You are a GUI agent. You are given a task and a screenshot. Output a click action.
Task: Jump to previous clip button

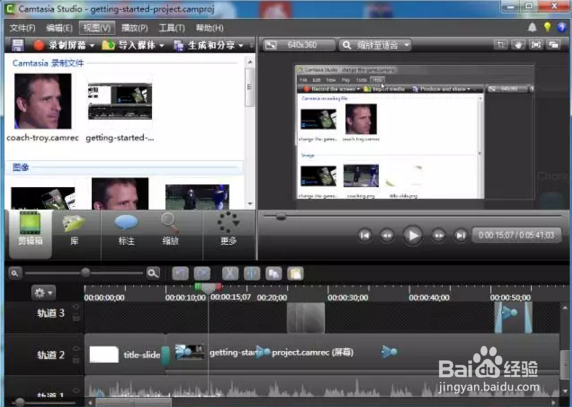364,235
